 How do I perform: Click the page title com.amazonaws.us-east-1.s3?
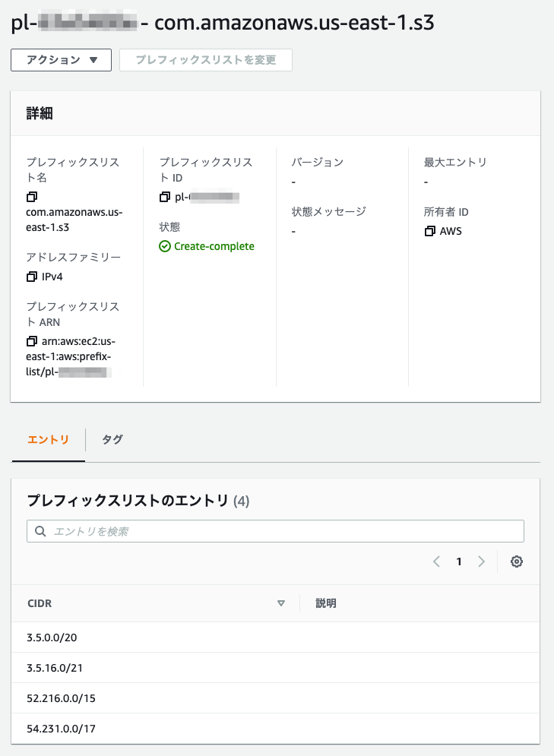coord(294,23)
